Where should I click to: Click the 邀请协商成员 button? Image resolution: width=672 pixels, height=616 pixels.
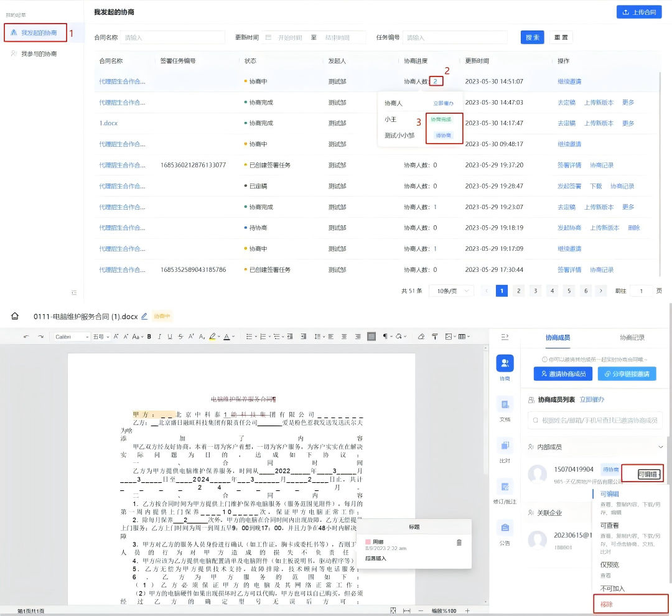coord(562,374)
